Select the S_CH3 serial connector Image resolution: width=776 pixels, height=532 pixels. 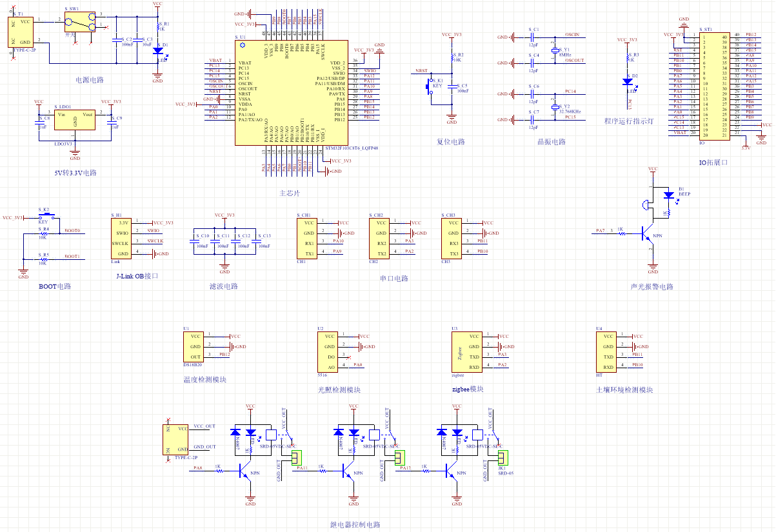pos(453,239)
